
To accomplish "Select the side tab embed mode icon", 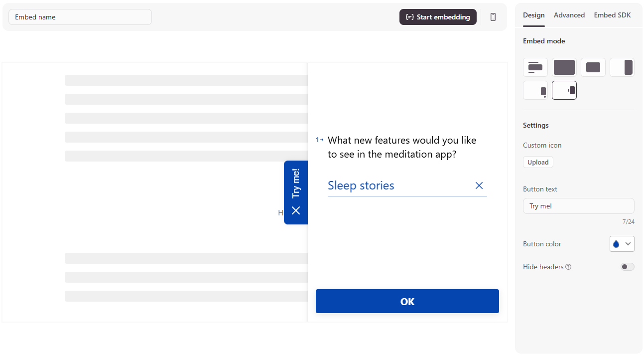I will coord(564,90).
